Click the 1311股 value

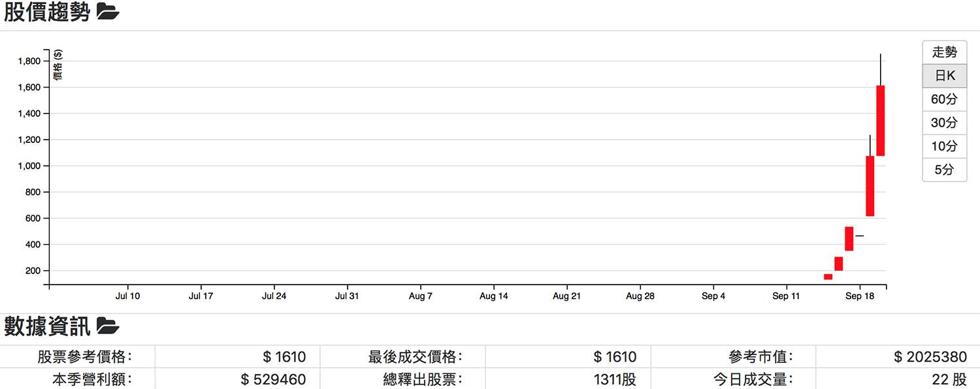click(x=615, y=379)
